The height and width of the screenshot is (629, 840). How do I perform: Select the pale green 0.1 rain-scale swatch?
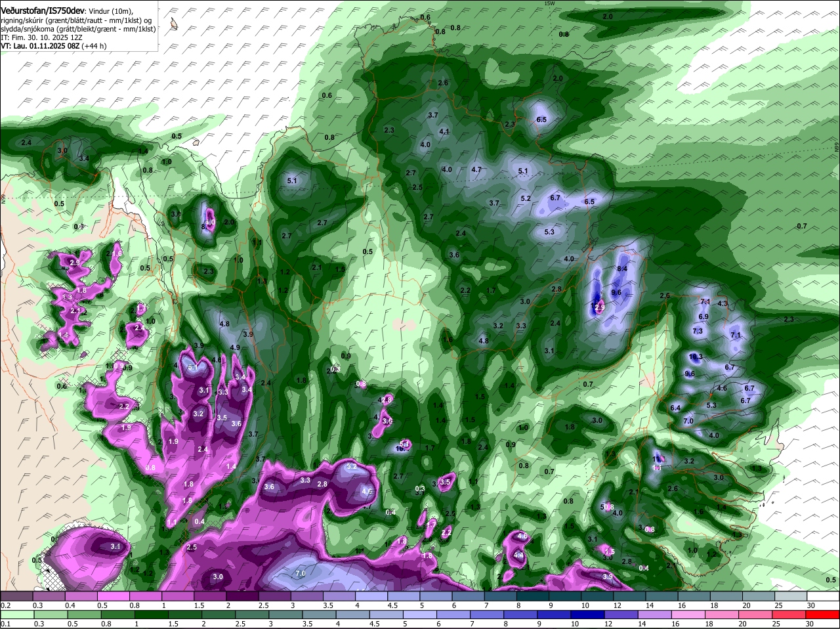pyautogui.click(x=16, y=615)
